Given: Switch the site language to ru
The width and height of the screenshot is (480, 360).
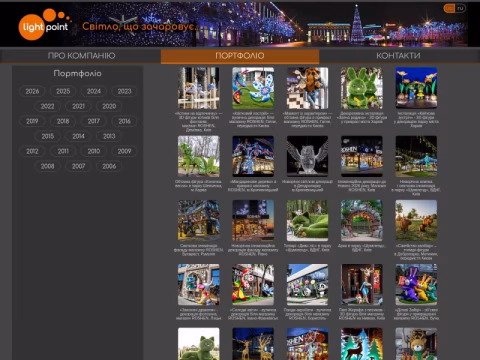Looking at the screenshot, I should point(460,8).
